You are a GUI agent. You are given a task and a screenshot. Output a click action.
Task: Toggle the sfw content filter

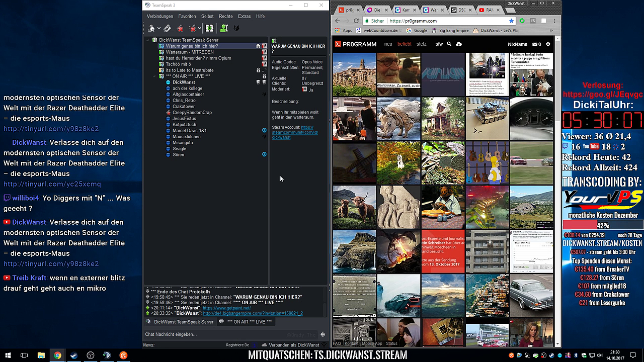coord(439,44)
